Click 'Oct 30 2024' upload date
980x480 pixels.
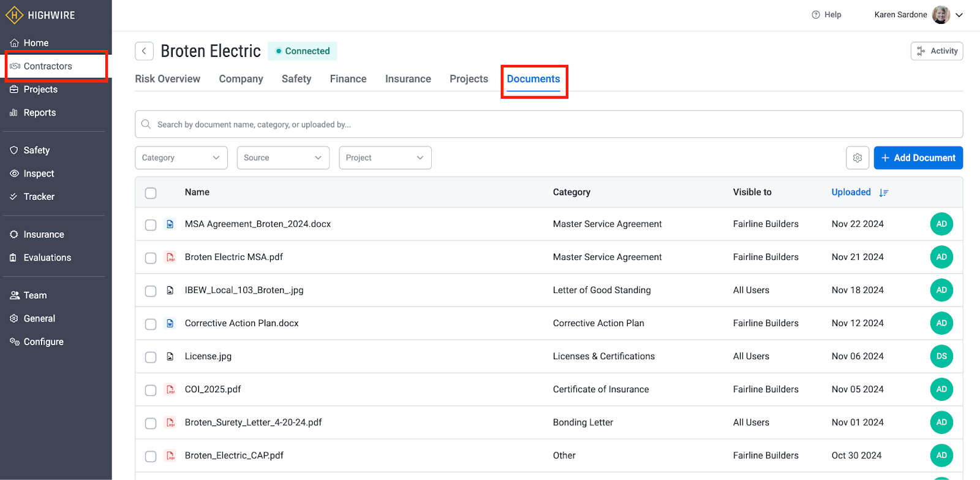pyautogui.click(x=856, y=455)
